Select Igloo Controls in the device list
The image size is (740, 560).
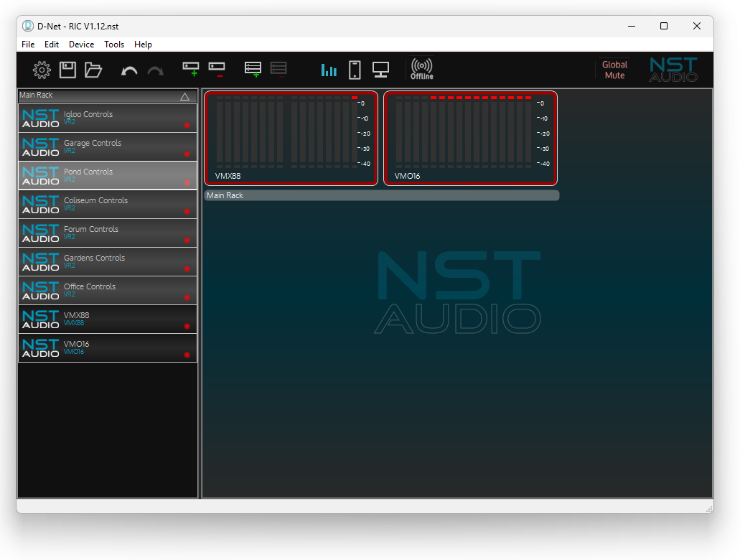coord(108,118)
